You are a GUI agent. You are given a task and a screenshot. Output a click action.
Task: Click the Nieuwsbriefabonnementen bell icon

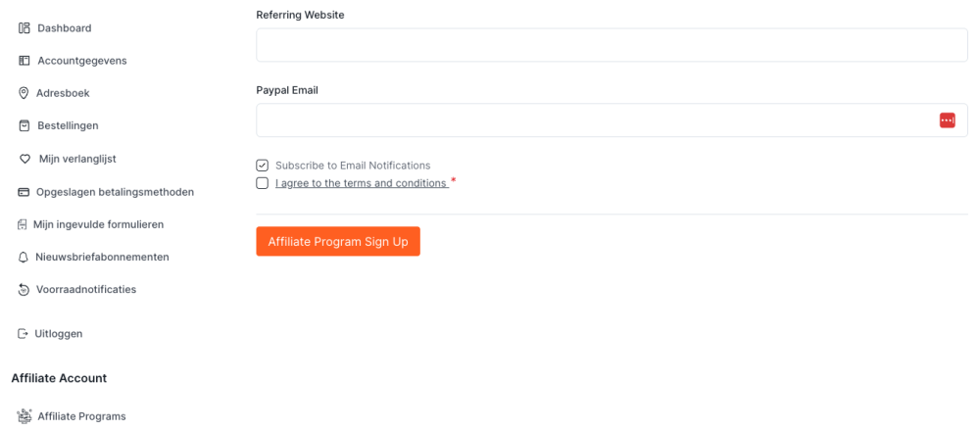tap(24, 257)
